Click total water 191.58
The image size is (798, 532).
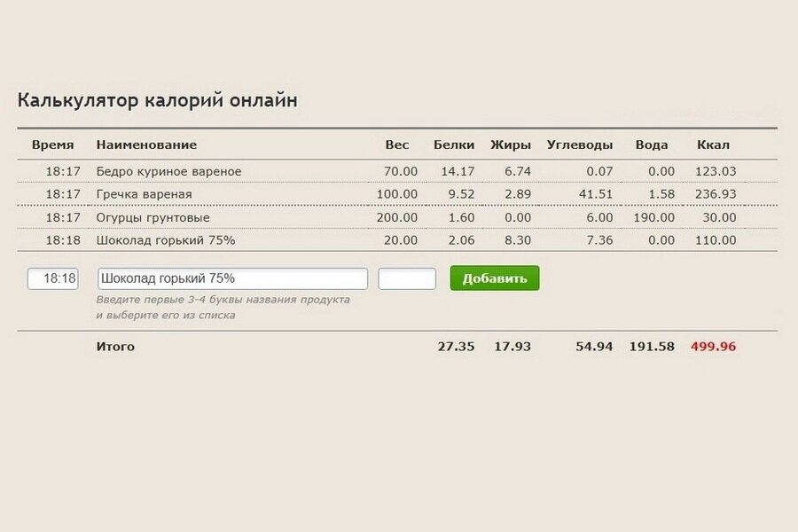pyautogui.click(x=652, y=347)
